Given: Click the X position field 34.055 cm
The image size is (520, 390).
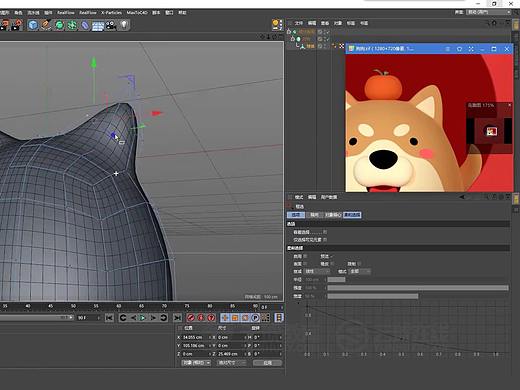Looking at the screenshot, I should [196, 337].
